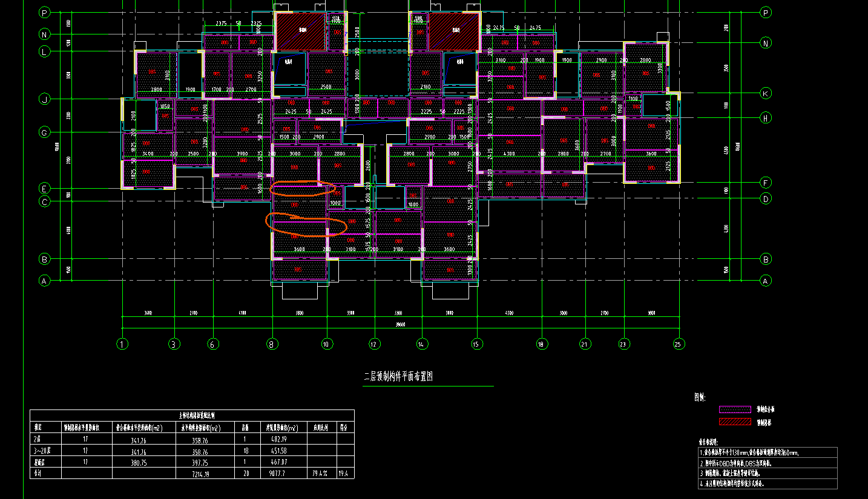Viewport: 868px width, 499px height.
Task: Select bottom axis bubble 21
Action: [x=585, y=344]
